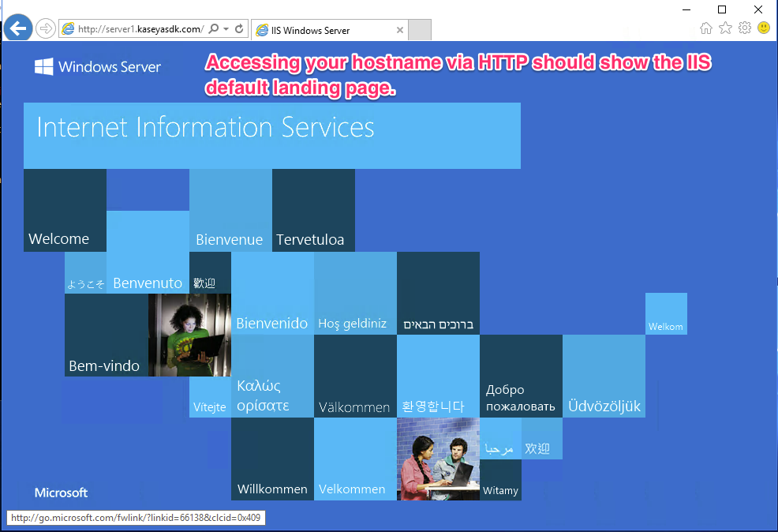
Task: Click the Search magnifier in address bar
Action: coord(213,28)
